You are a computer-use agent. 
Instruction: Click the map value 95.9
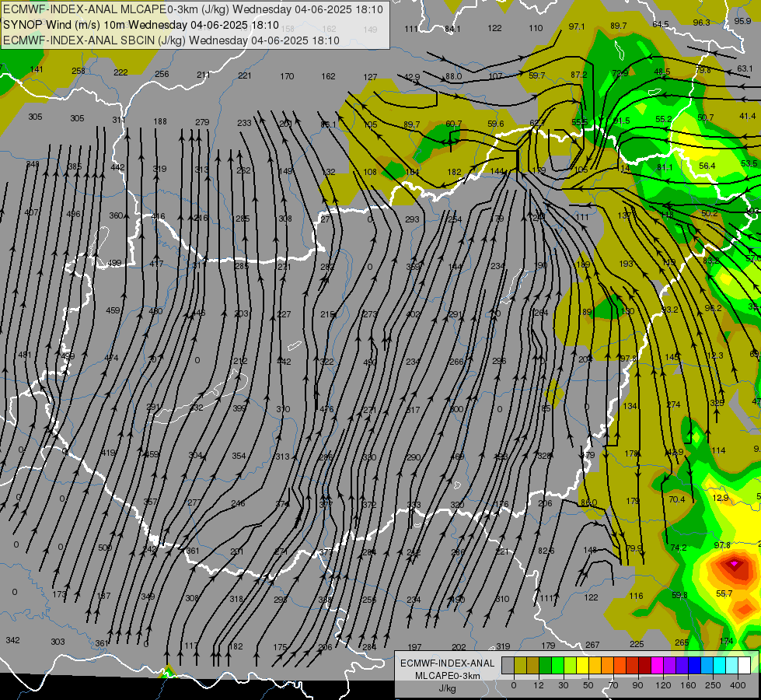click(x=742, y=21)
